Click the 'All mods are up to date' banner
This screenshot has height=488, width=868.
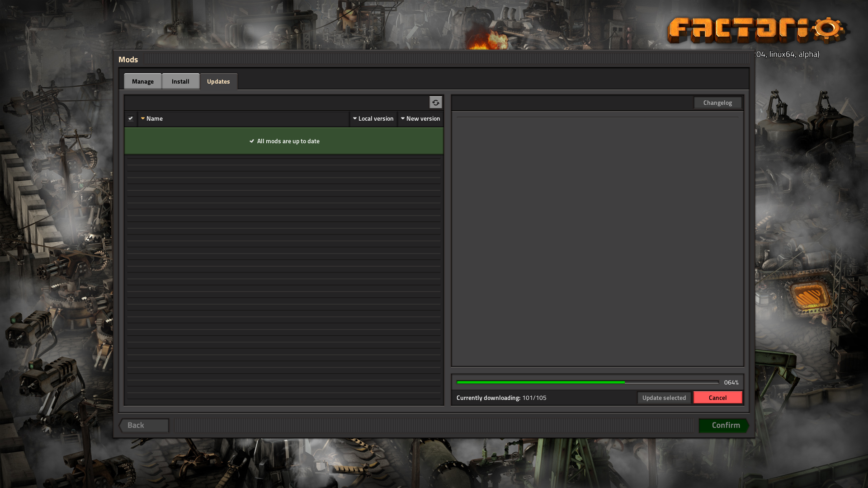tap(284, 141)
